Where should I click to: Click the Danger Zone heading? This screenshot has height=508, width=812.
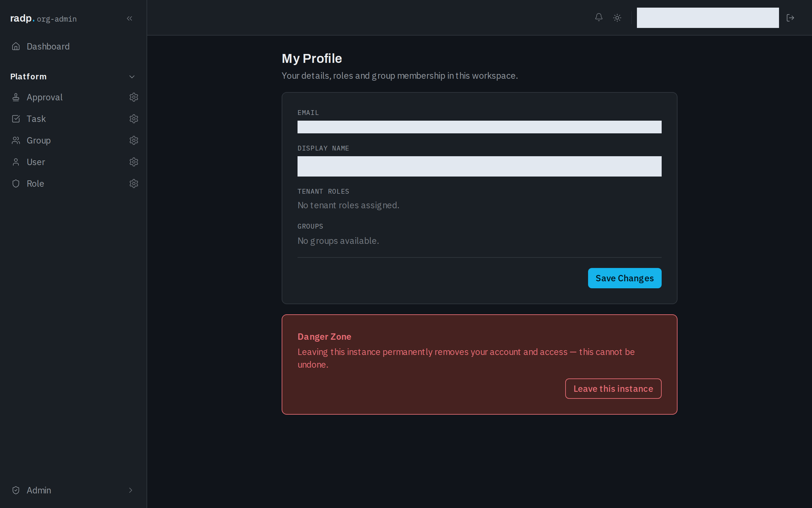pos(324,337)
